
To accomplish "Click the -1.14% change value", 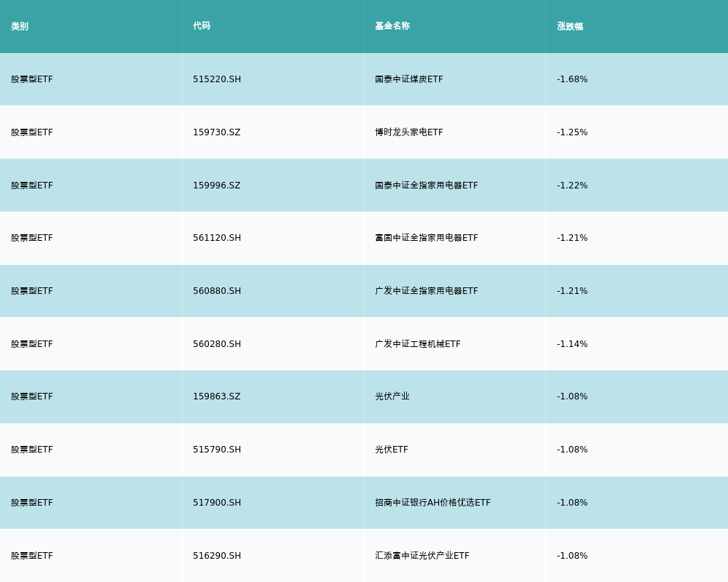I will (x=571, y=344).
